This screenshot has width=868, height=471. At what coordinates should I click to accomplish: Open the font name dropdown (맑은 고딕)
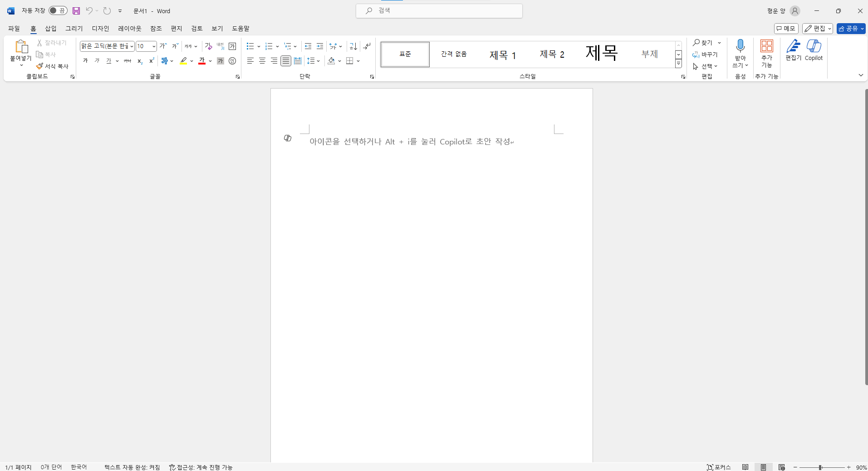(132, 46)
